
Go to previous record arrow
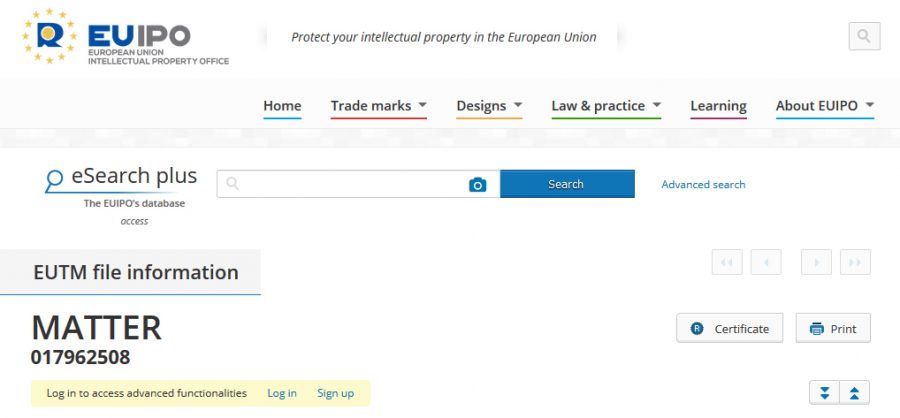pos(766,262)
